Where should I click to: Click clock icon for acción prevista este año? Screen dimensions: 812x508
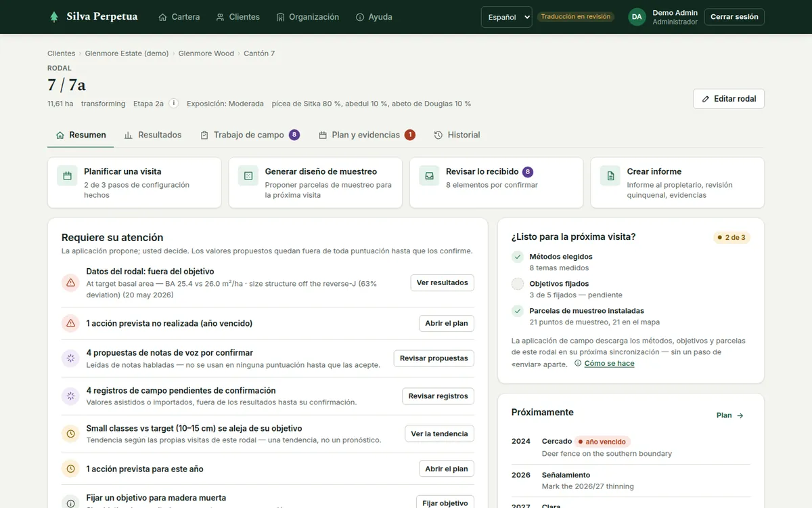tap(70, 469)
